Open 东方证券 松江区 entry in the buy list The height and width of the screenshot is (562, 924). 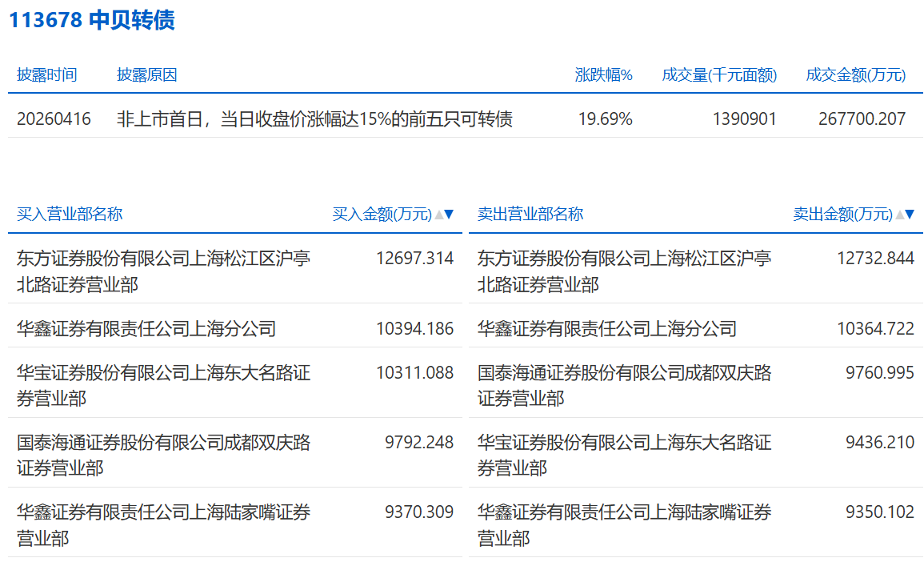(x=163, y=271)
